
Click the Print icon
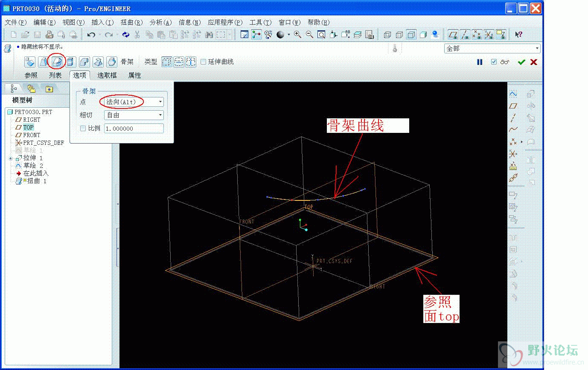pos(49,35)
